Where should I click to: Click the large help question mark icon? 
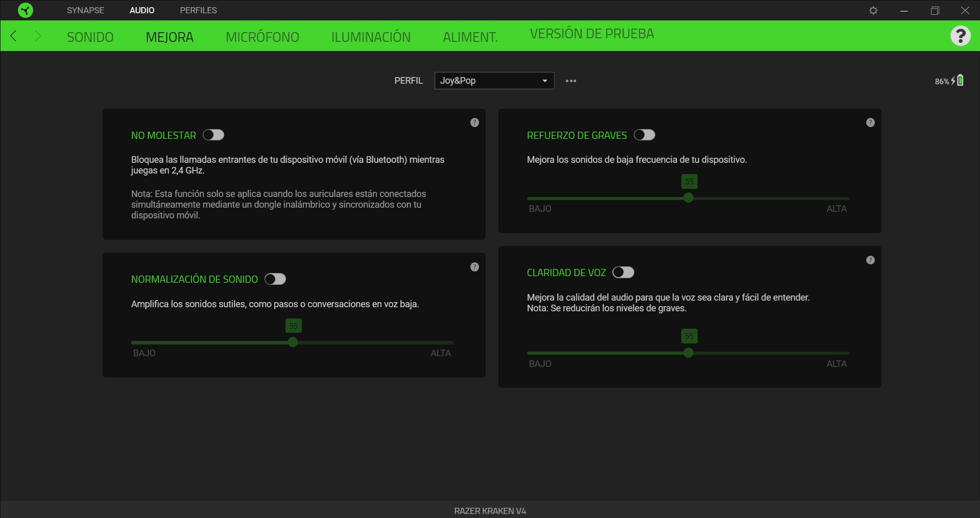pyautogui.click(x=960, y=36)
